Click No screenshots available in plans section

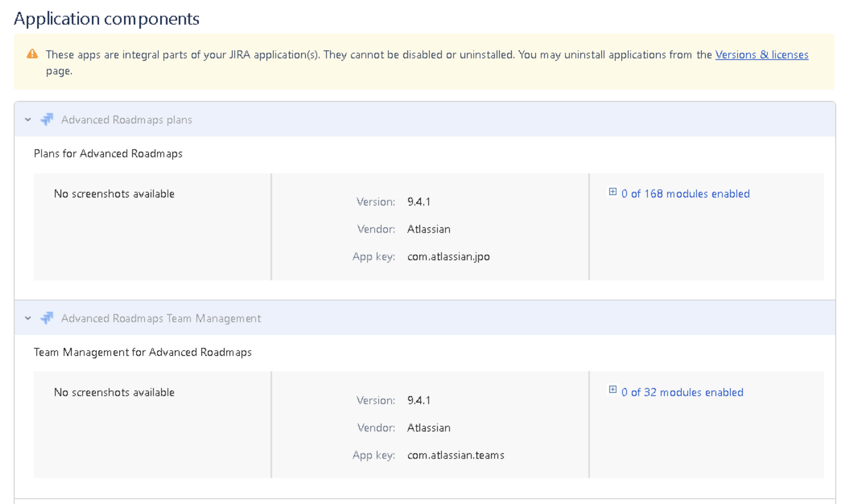pyautogui.click(x=114, y=194)
